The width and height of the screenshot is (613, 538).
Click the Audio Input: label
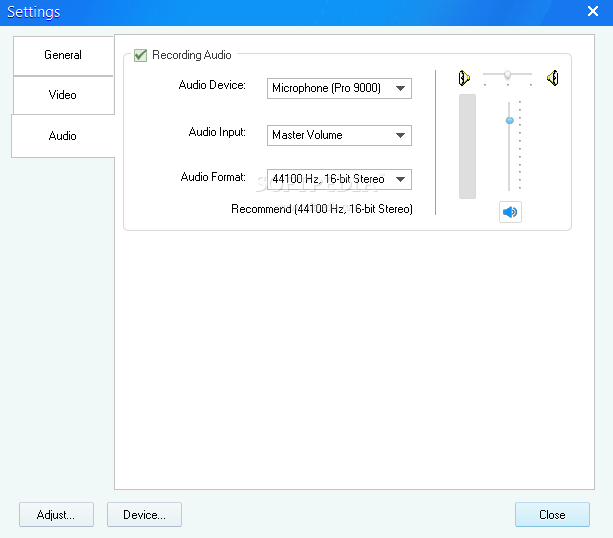(x=217, y=132)
